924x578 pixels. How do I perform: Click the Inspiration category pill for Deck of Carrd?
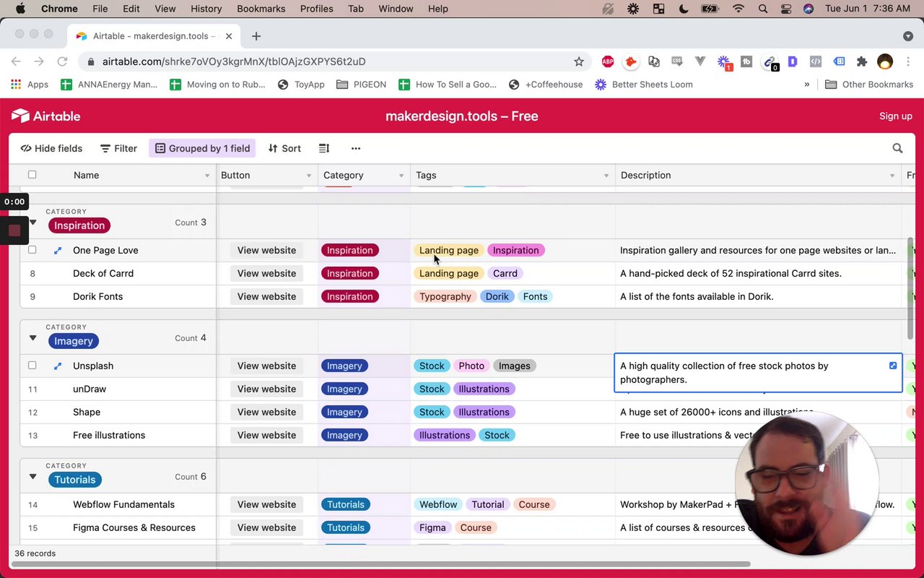349,273
